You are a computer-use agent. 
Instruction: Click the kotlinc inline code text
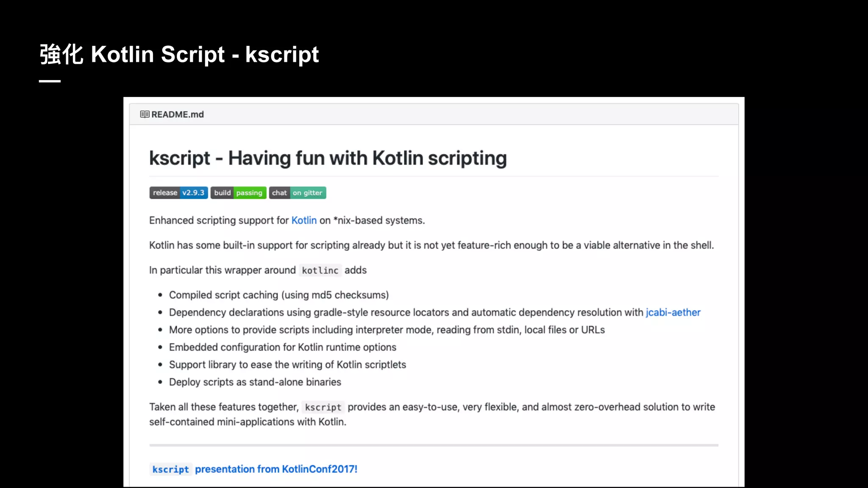pyautogui.click(x=320, y=270)
